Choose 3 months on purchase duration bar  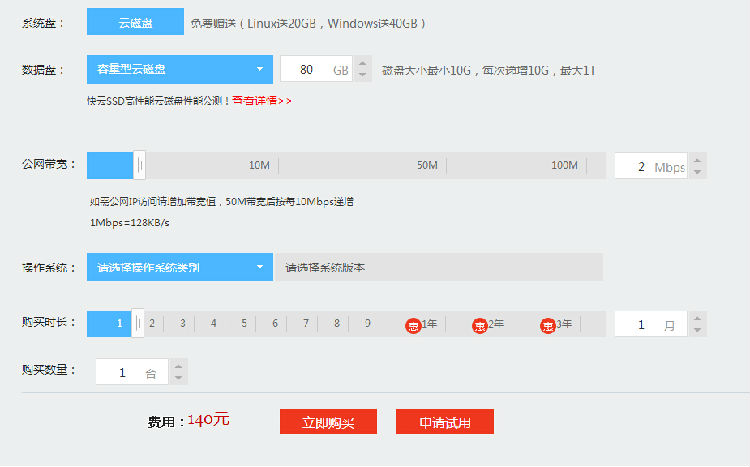tap(183, 324)
